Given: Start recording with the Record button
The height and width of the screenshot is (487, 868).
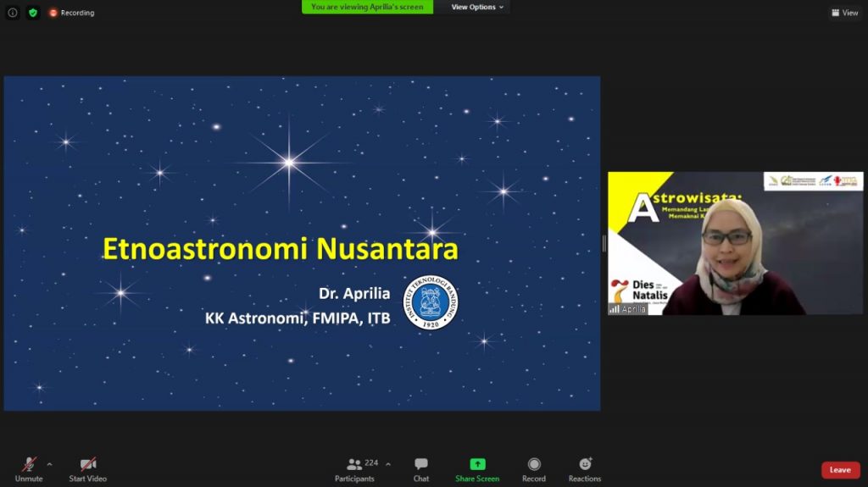Looking at the screenshot, I should coord(534,469).
